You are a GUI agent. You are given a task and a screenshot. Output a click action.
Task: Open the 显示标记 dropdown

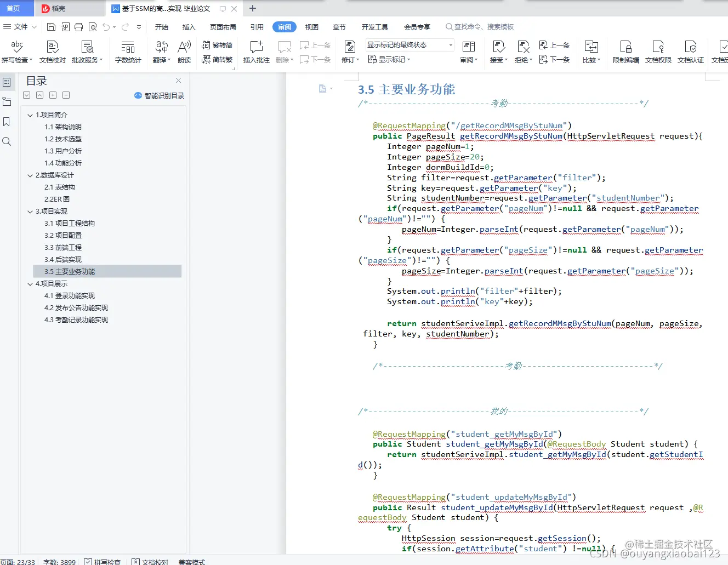click(x=389, y=59)
